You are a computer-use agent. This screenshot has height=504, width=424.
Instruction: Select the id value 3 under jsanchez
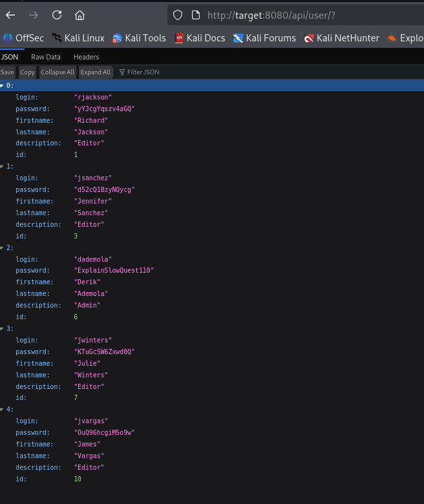[76, 236]
